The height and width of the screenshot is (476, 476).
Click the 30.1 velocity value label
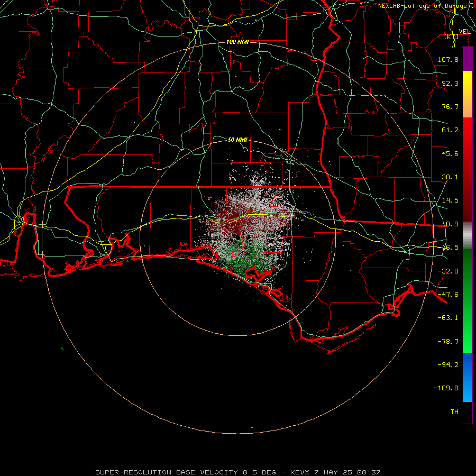coord(450,177)
